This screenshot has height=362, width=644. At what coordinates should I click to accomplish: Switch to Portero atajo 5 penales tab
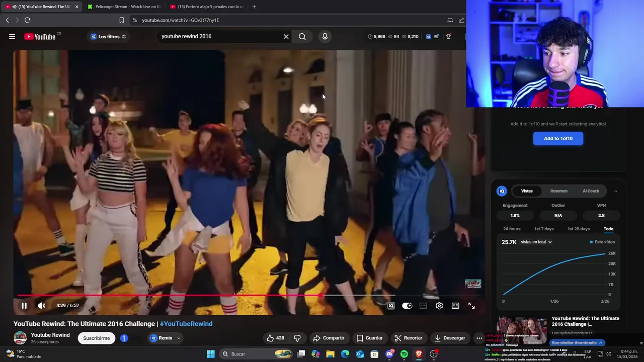tap(207, 7)
